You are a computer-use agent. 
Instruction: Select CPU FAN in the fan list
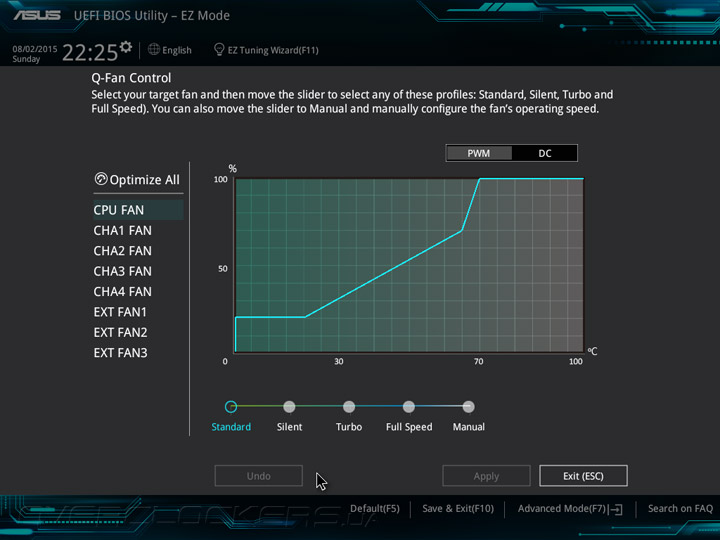(x=138, y=210)
